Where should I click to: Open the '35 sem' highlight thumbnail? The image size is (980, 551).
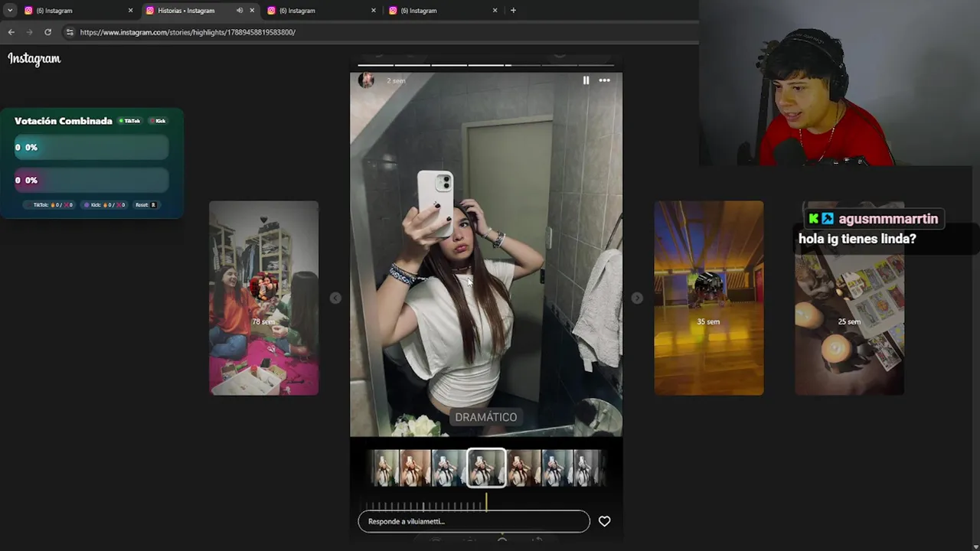point(709,298)
